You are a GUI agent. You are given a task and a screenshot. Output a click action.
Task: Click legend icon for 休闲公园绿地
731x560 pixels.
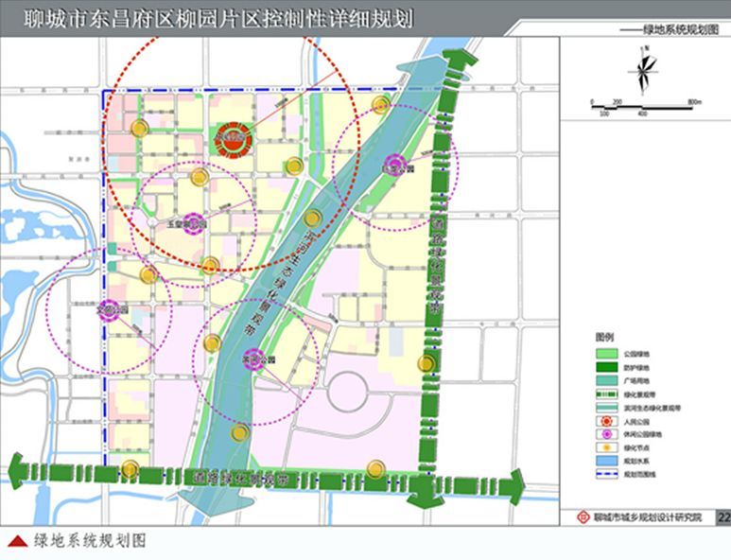(606, 434)
